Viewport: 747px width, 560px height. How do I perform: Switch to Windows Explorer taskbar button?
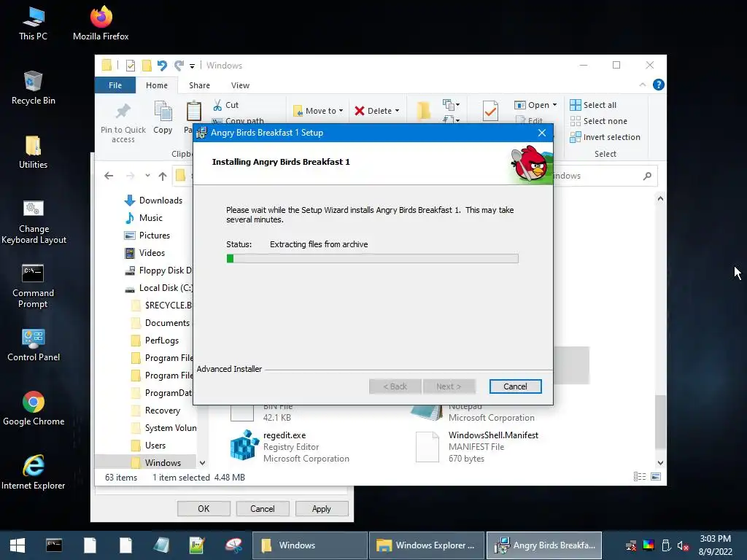426,545
